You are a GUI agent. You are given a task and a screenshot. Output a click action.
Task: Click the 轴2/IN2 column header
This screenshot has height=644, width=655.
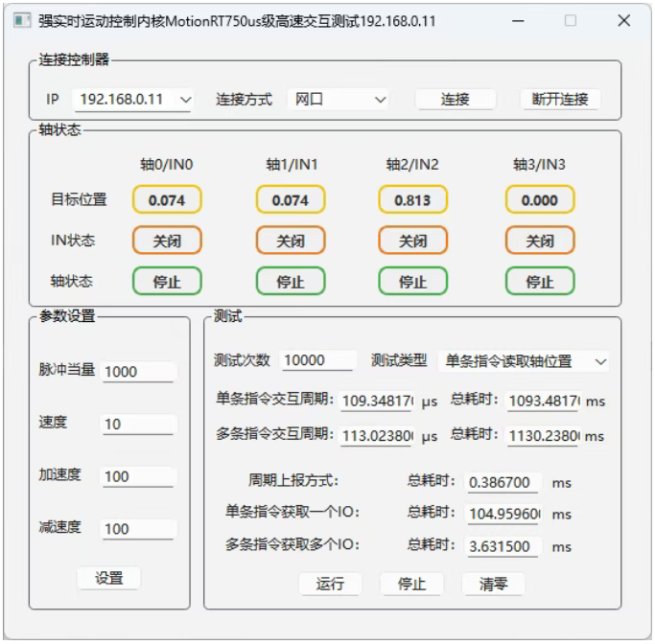pos(412,165)
